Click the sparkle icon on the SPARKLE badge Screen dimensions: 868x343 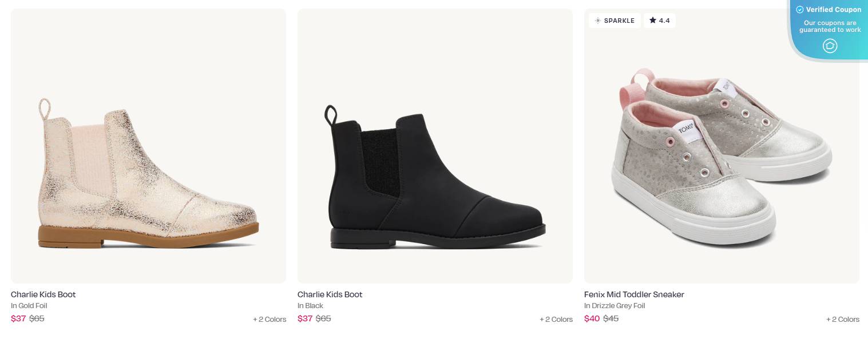[599, 21]
